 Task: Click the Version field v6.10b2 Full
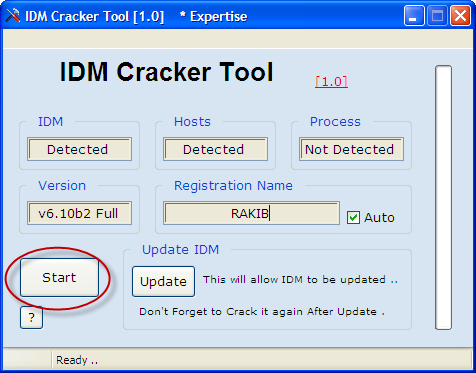(79, 213)
